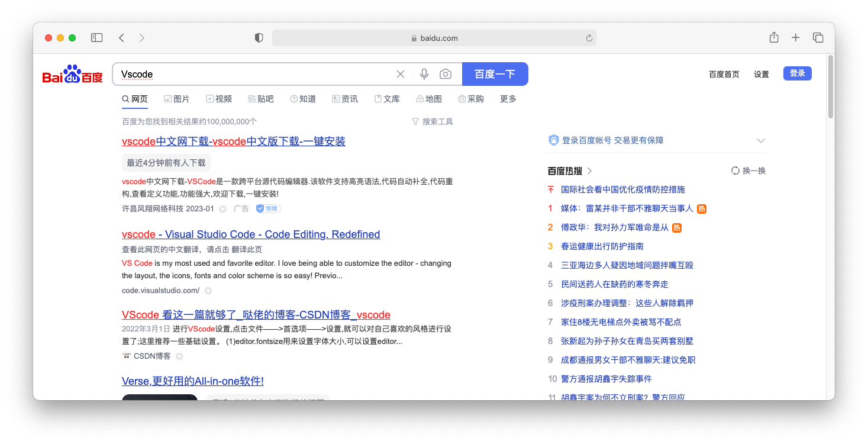Open the 更多 search categories menu

(x=508, y=99)
